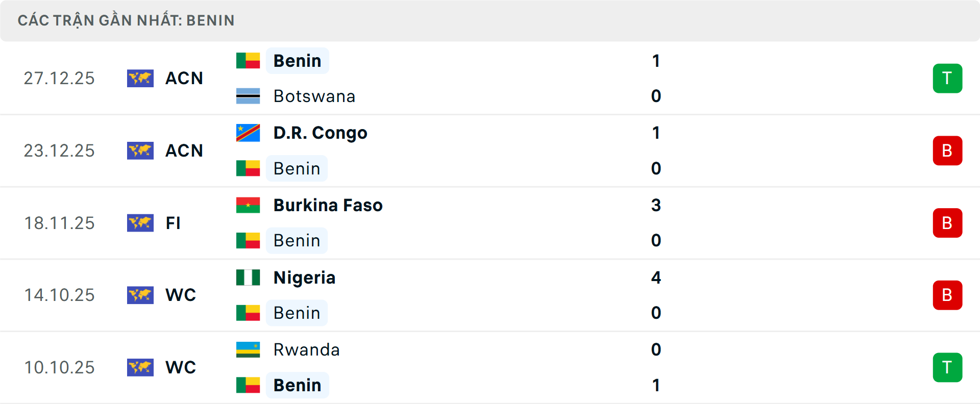Click the WC competition icon for 14.10.25 match

[140, 295]
